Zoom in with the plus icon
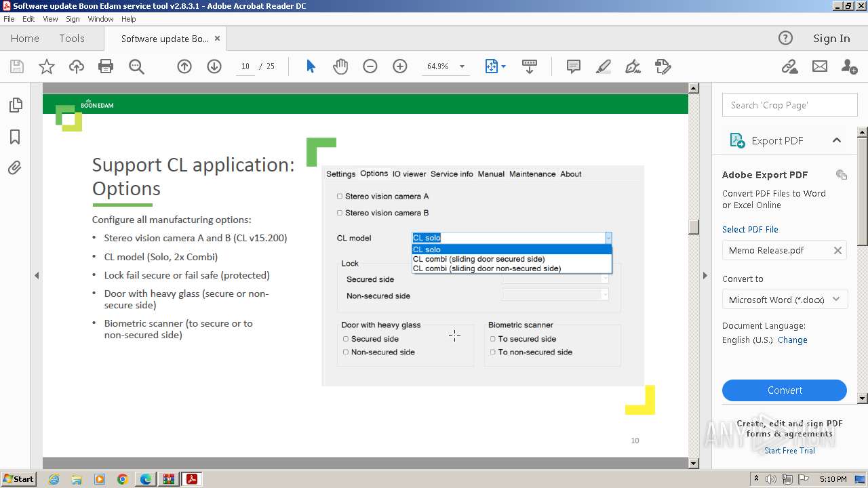This screenshot has width=868, height=488. pyautogui.click(x=400, y=66)
